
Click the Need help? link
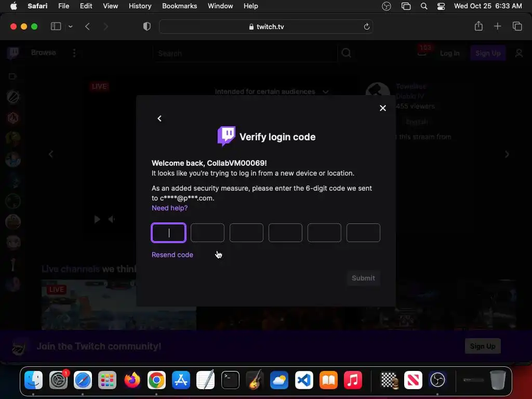[169, 208]
